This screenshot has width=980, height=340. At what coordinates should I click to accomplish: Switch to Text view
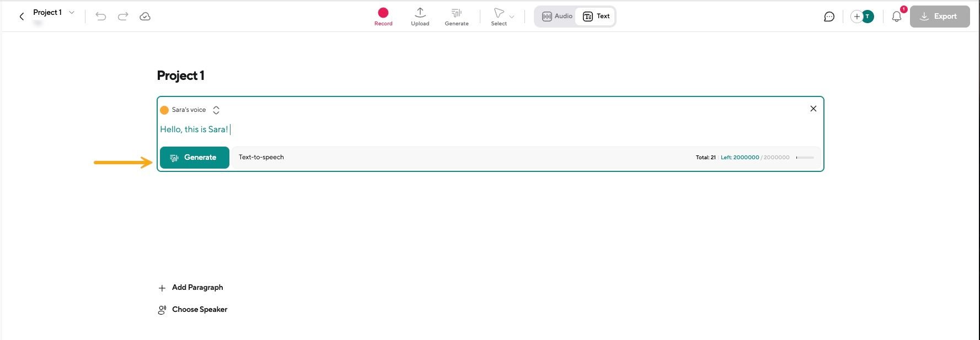[x=596, y=17]
